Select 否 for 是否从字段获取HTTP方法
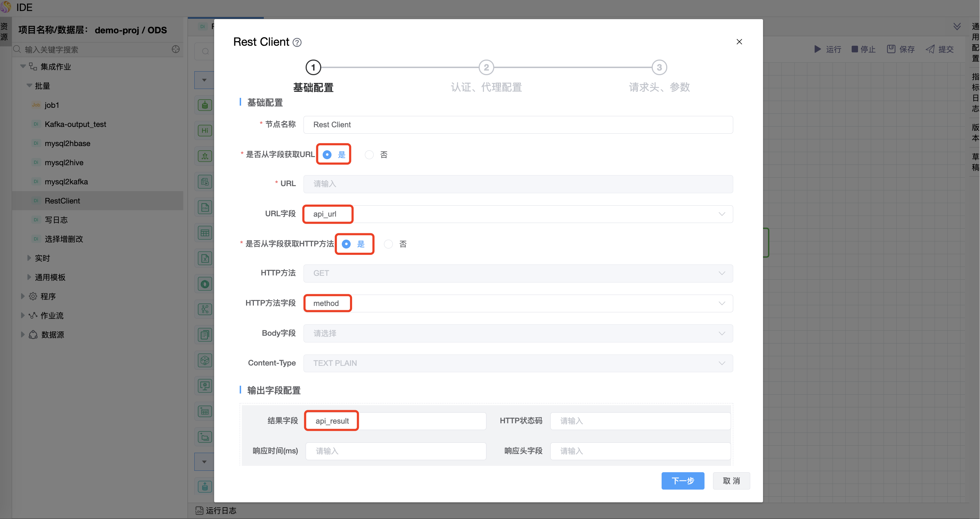 [388, 244]
